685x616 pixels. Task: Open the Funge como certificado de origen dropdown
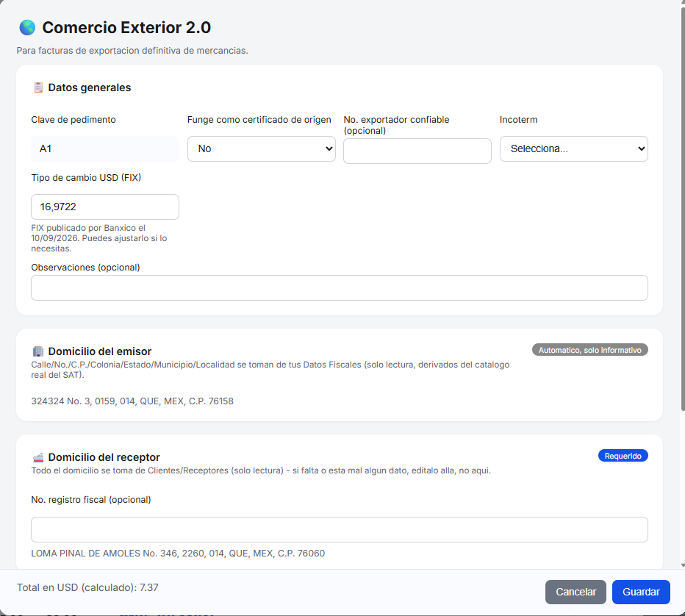(261, 148)
